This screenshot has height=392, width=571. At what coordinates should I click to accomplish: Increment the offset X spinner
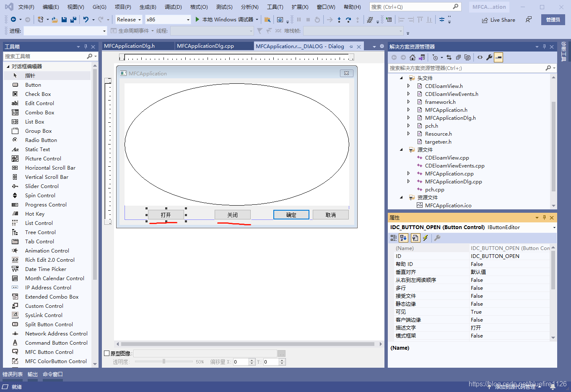pos(252,360)
